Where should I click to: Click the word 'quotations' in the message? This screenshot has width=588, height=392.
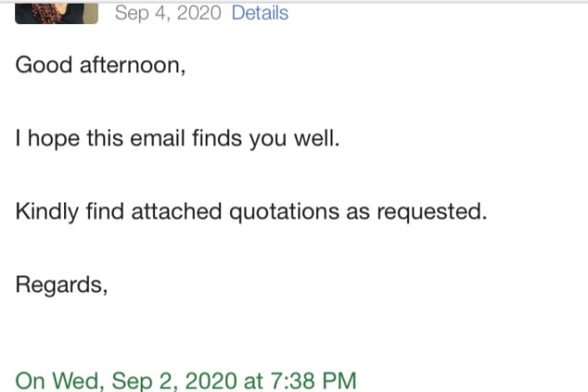tap(284, 212)
